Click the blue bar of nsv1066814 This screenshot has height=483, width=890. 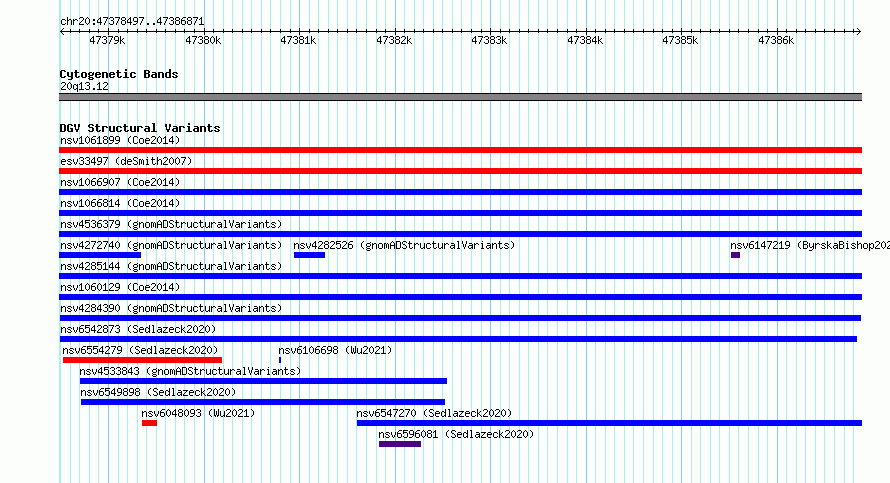click(460, 213)
